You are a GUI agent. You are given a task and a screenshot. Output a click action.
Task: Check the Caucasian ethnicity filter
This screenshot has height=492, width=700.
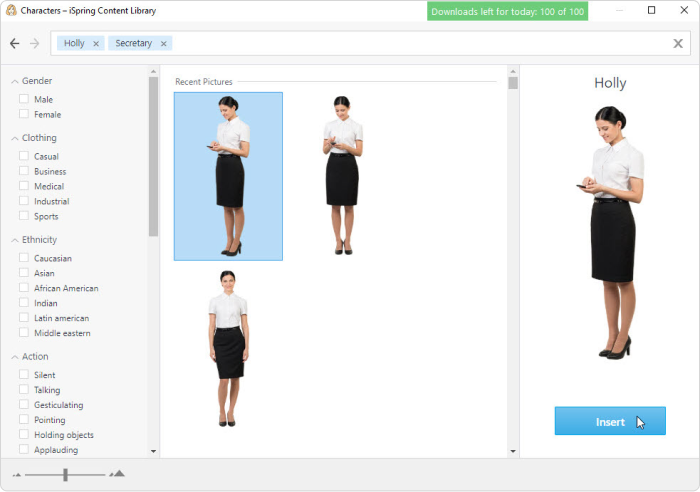pyautogui.click(x=24, y=258)
